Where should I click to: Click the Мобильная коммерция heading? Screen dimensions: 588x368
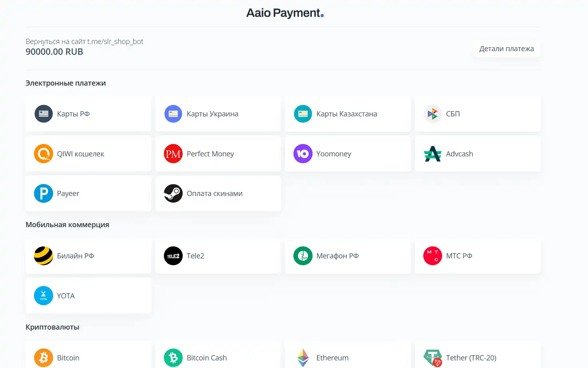pyautogui.click(x=67, y=225)
